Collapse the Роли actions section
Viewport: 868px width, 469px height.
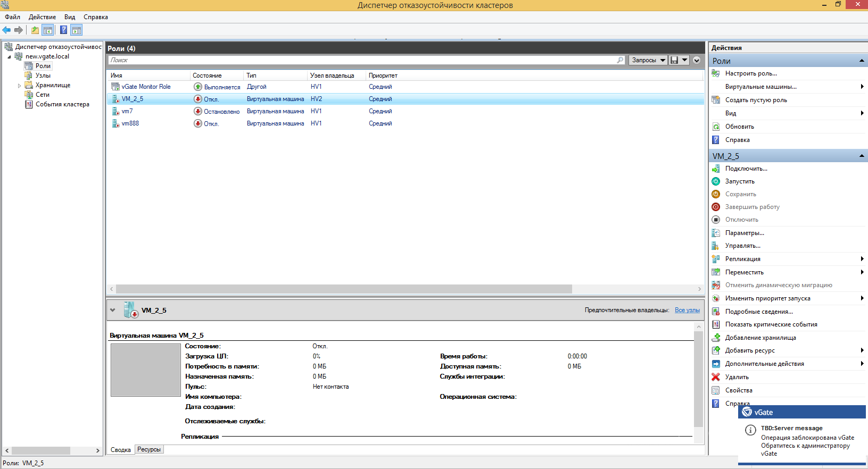[x=862, y=61]
